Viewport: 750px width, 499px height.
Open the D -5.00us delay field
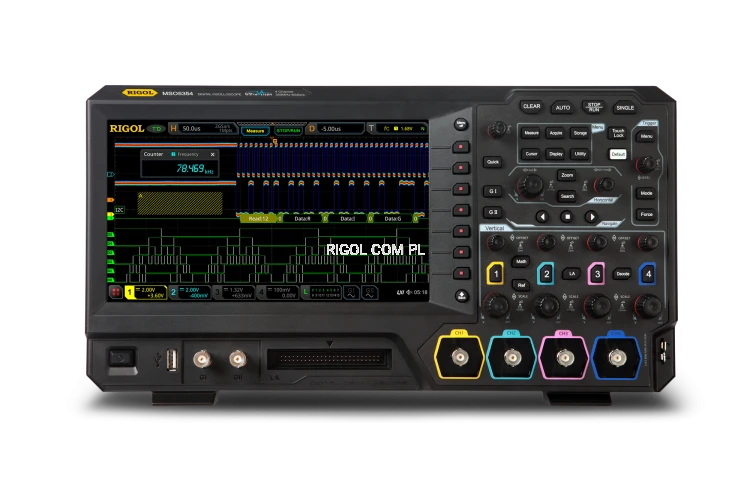335,129
